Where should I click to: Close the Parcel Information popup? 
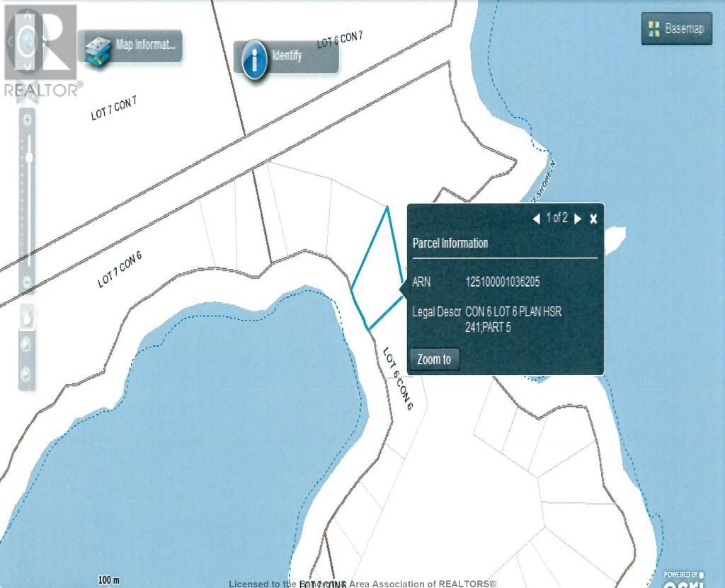(593, 219)
